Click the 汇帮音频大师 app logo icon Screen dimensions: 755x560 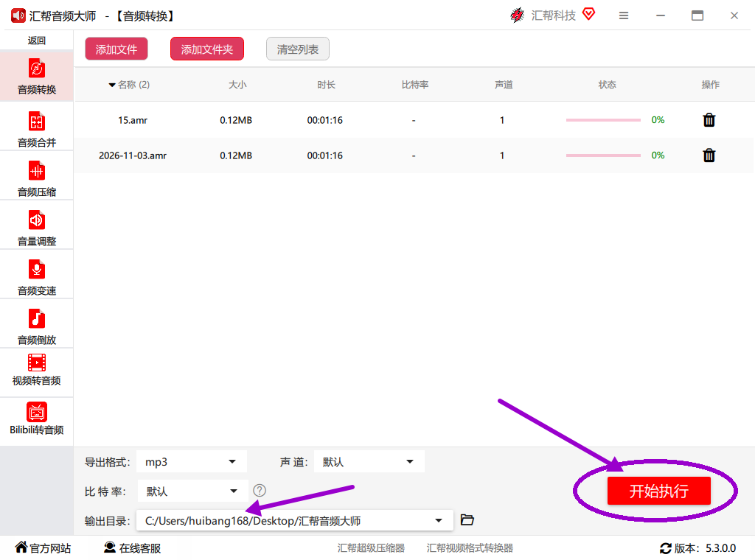(18, 16)
